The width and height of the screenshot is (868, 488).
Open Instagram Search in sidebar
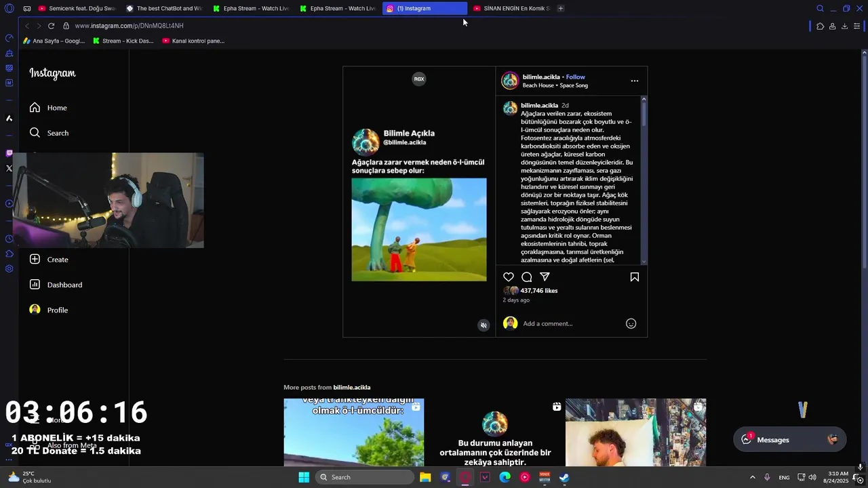49,133
